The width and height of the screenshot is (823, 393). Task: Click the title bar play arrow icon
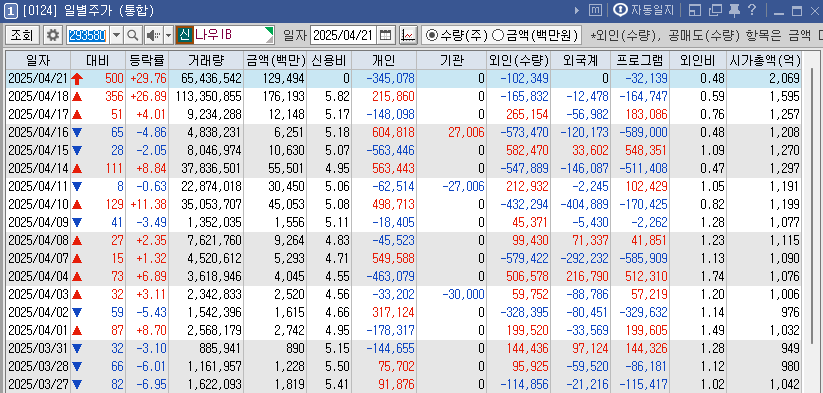[577, 10]
